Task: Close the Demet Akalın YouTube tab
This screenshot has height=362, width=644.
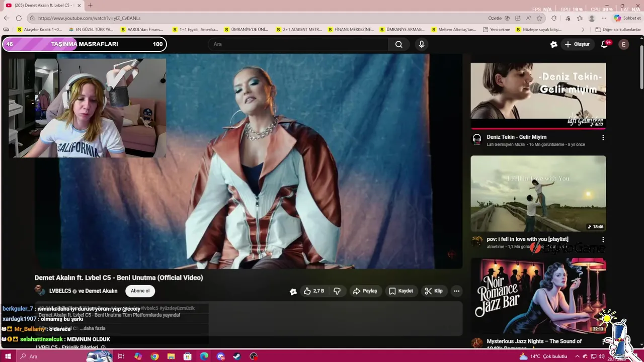Action: 79,5
